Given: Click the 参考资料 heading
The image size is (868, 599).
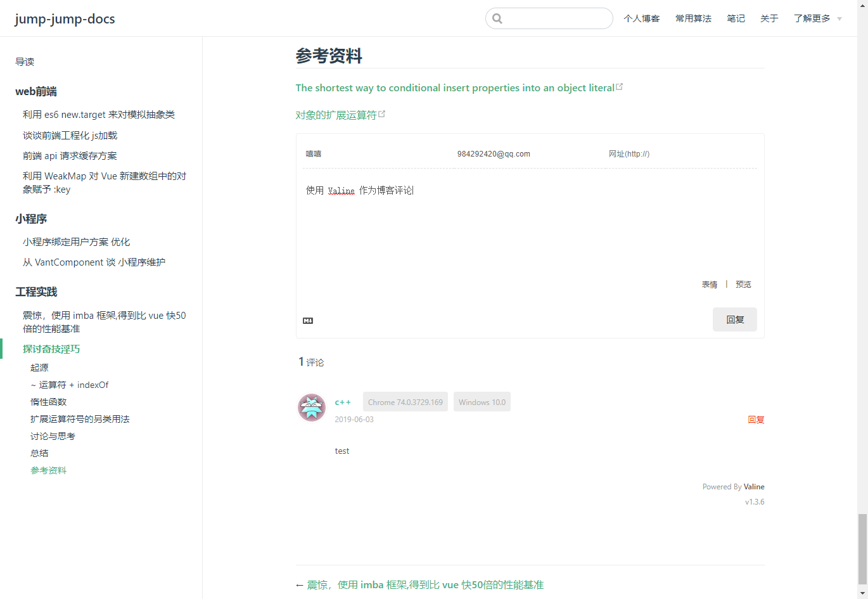Looking at the screenshot, I should (x=329, y=56).
